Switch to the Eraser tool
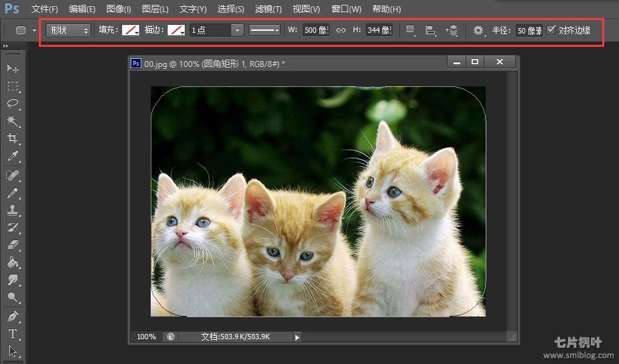The width and height of the screenshot is (619, 364). [13, 245]
